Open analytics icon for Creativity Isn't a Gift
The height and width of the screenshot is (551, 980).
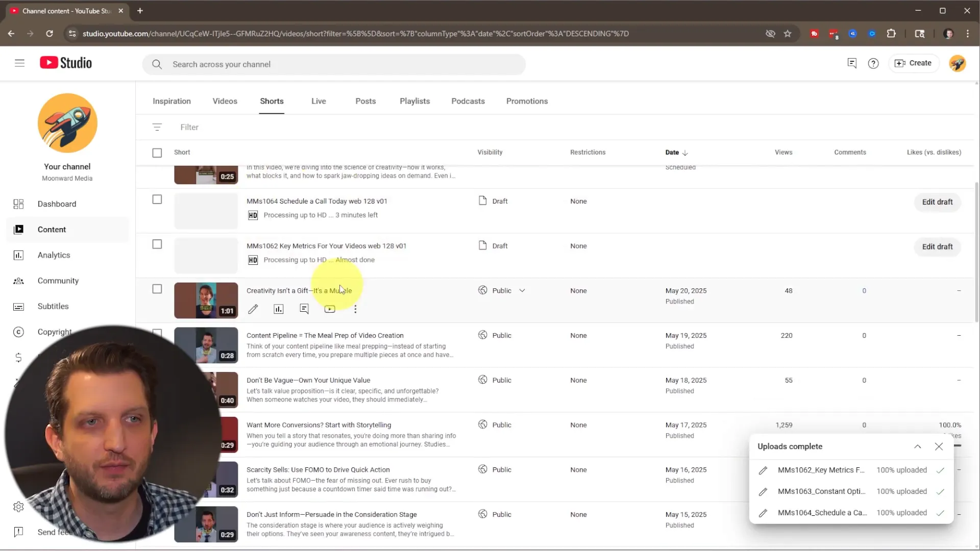tap(279, 309)
